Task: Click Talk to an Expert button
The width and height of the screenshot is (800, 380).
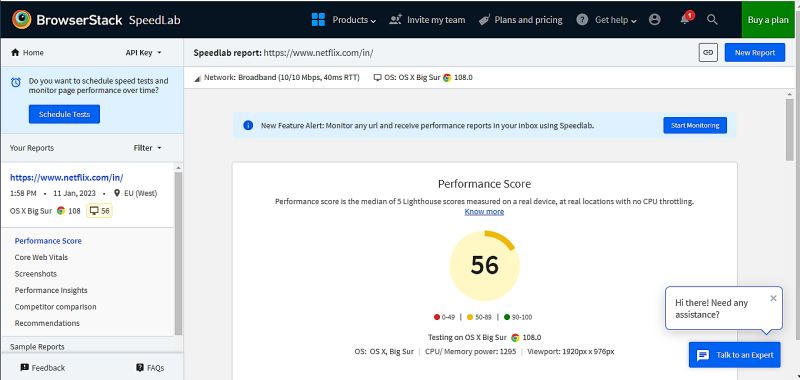Action: 735,355
